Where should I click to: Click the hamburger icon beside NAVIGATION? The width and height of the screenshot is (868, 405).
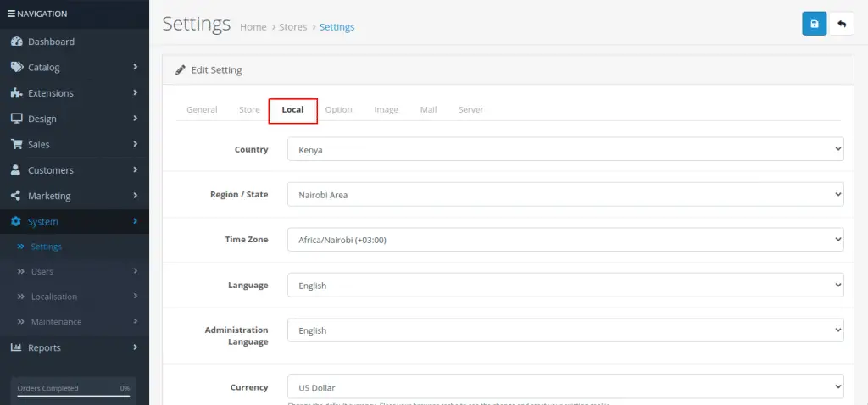[11, 14]
